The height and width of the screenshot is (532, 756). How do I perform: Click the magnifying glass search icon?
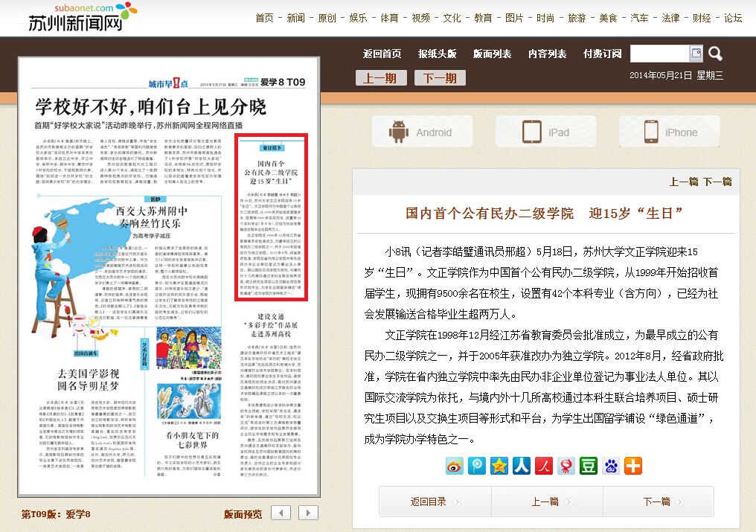[715, 54]
